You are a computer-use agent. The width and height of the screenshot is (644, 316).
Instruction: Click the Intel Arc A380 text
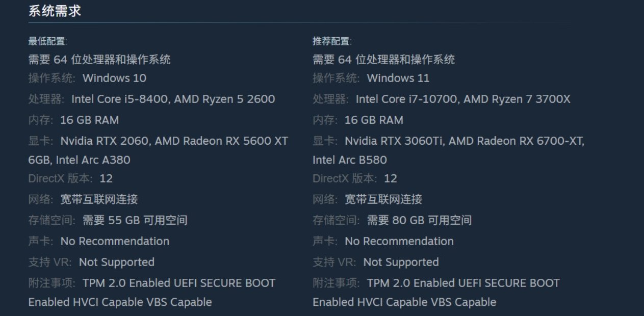pos(93,160)
